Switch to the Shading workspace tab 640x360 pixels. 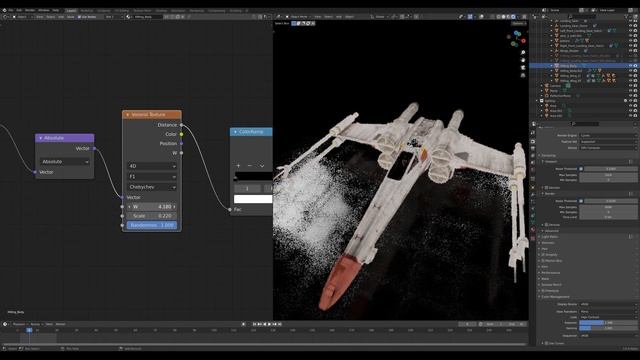coord(161,11)
